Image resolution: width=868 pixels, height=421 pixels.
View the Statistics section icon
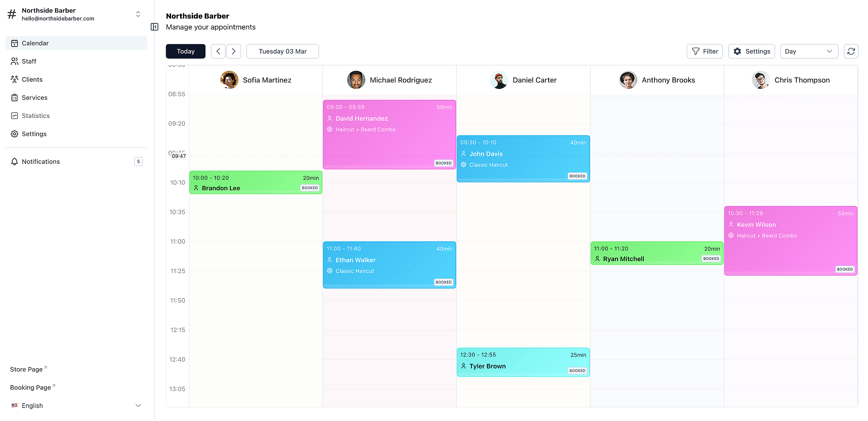point(14,115)
